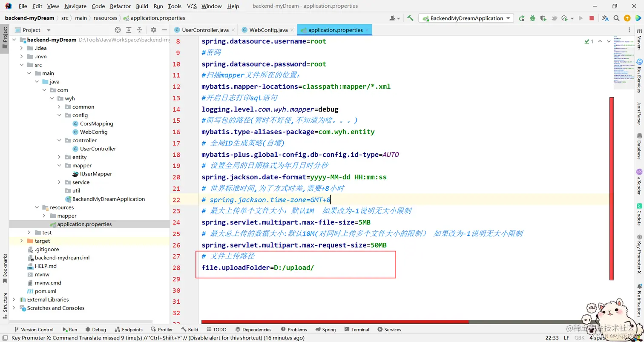Image resolution: width=644 pixels, height=342 pixels.
Task: Open aiXcoder side panel
Action: pos(639,182)
